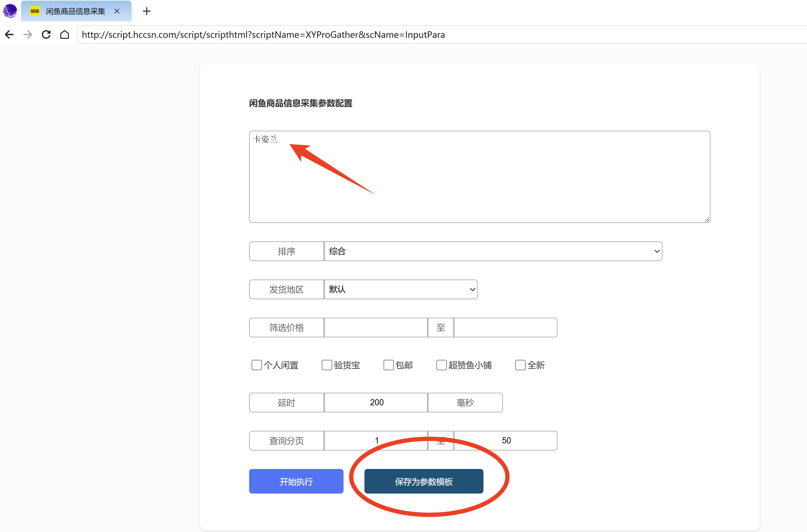Click the keyword textarea containing 卡姿兰
Viewport: 807px width, 532px height.
pyautogui.click(x=479, y=177)
